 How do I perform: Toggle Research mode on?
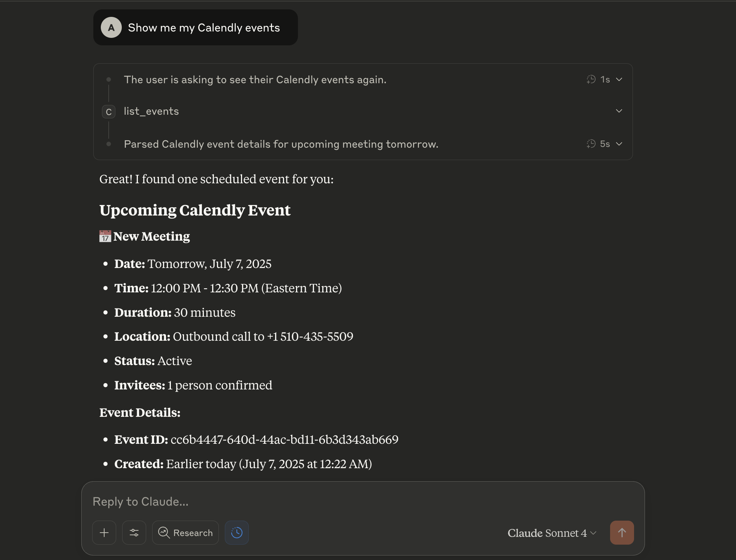185,533
